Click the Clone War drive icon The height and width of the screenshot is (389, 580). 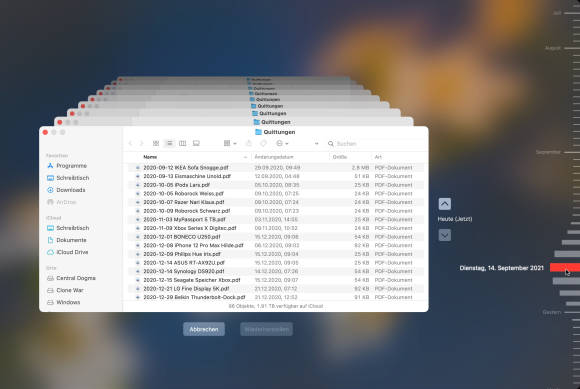pos(50,290)
